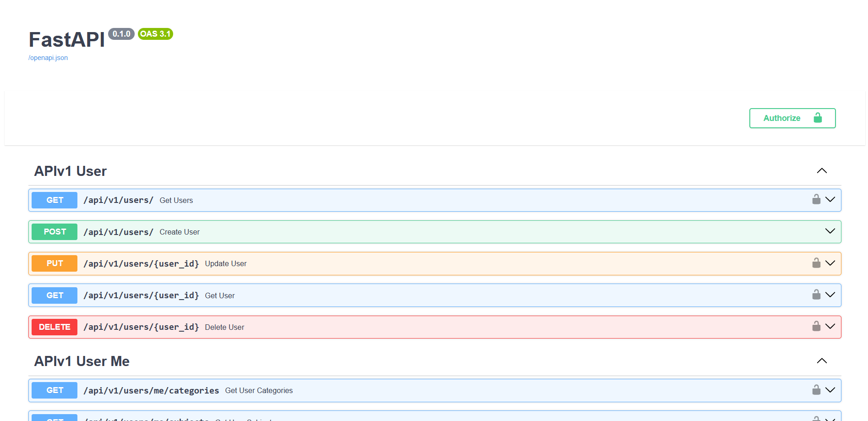The height and width of the screenshot is (421, 868).
Task: Expand the Update User endpoint chevron
Action: pos(830,263)
